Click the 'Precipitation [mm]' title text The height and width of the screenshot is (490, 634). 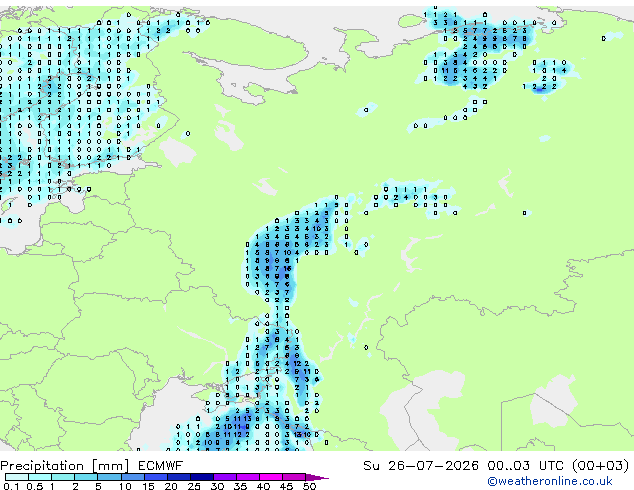[x=65, y=466]
